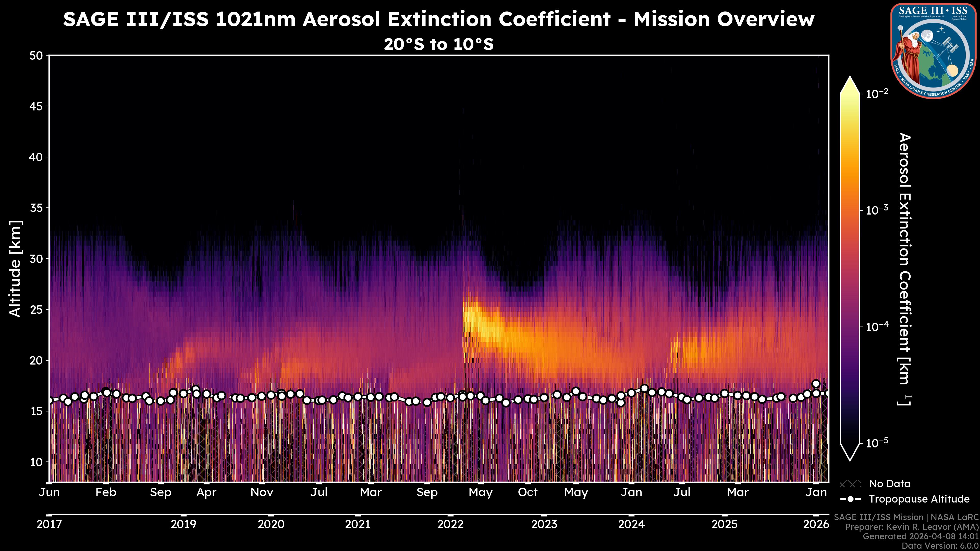The height and width of the screenshot is (551, 980).
Task: Click the Nov month tick label
Action: point(262,492)
